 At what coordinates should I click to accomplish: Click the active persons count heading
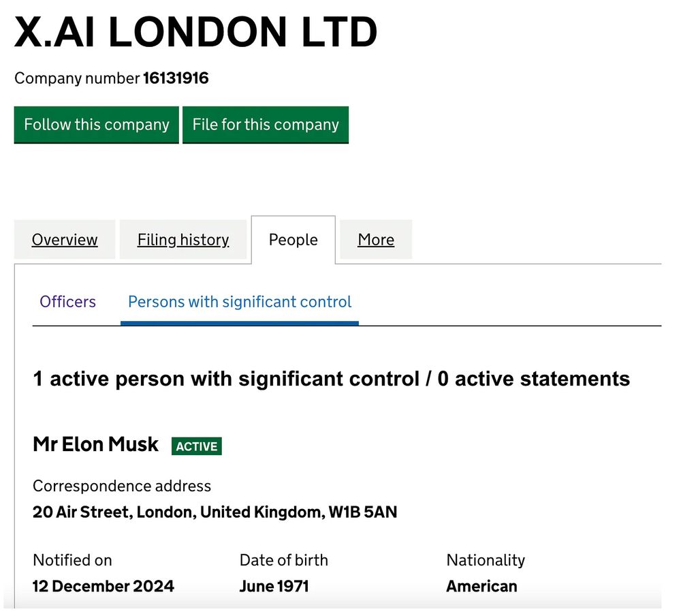[332, 379]
